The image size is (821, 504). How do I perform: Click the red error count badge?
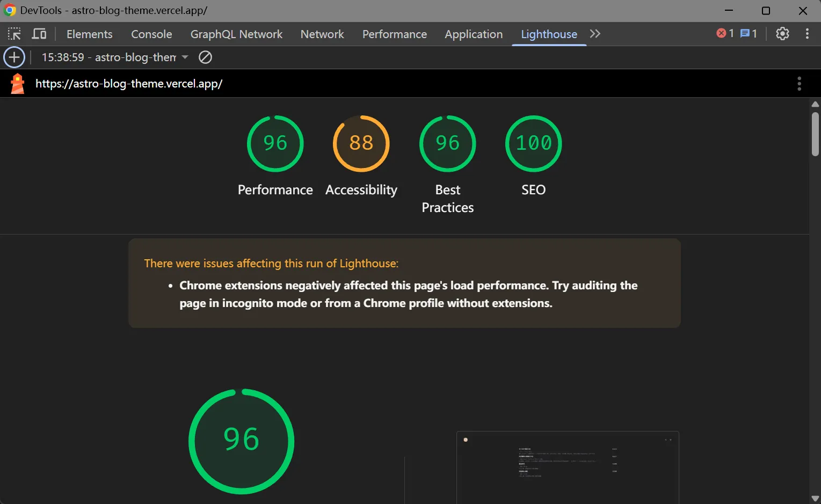pos(725,33)
